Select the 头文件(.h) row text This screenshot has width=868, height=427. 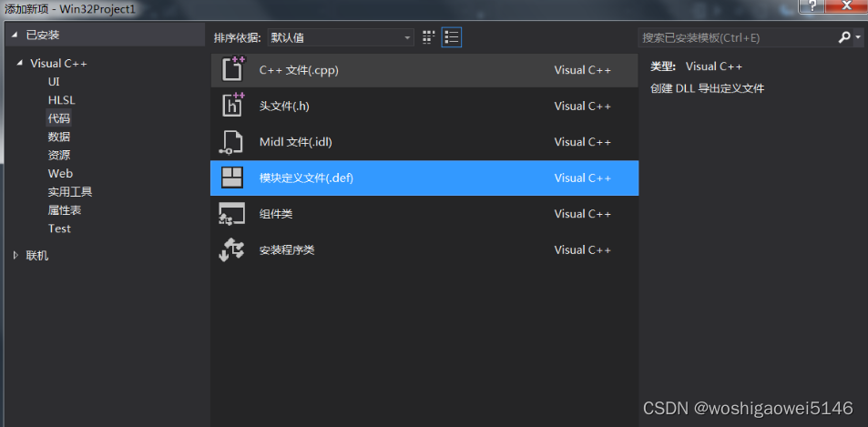click(284, 107)
